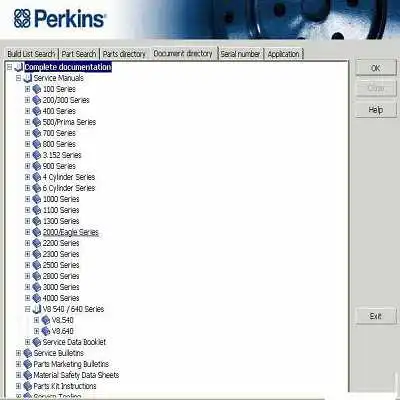
Task: Open the Part Search tab
Action: click(79, 54)
